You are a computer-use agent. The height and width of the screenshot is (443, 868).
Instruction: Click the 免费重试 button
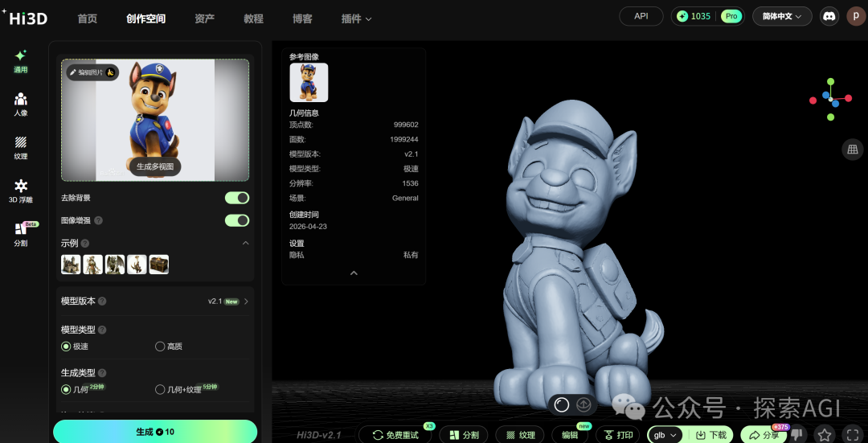[395, 435]
